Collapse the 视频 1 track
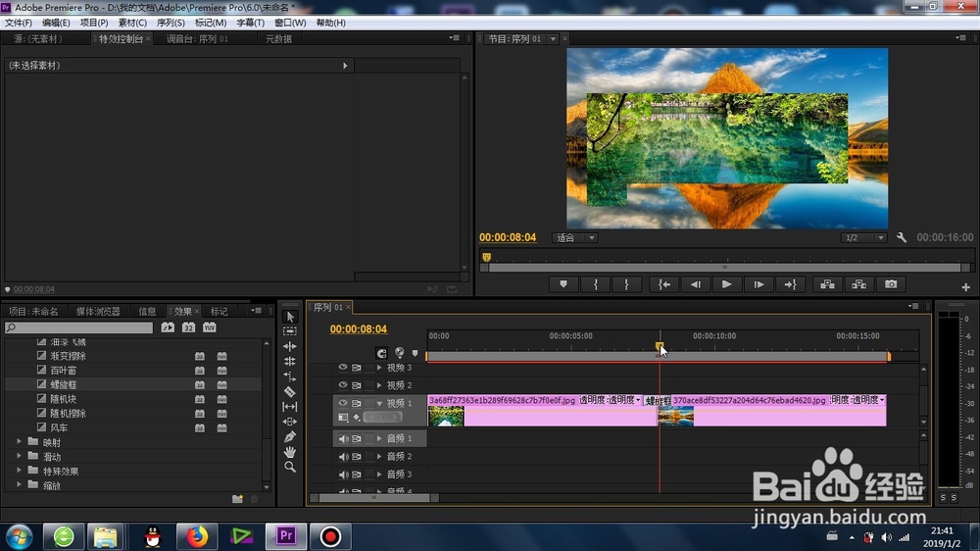This screenshot has width=980, height=551. pos(379,403)
